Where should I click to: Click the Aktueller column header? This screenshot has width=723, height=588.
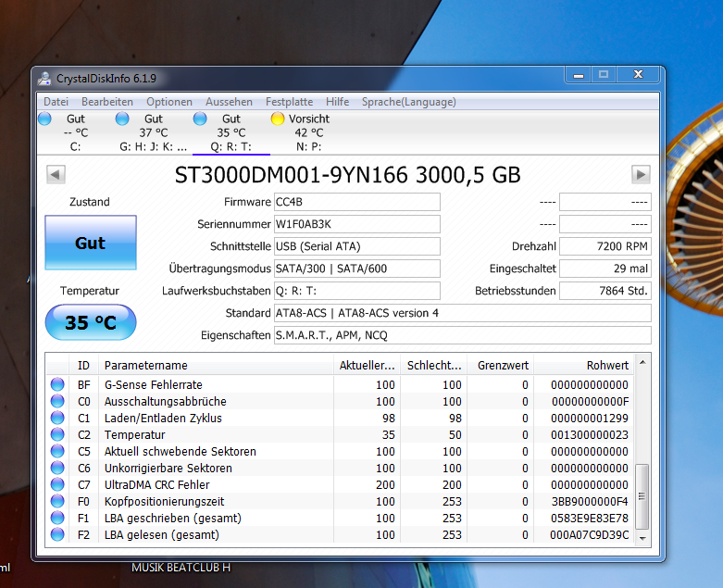click(x=367, y=365)
